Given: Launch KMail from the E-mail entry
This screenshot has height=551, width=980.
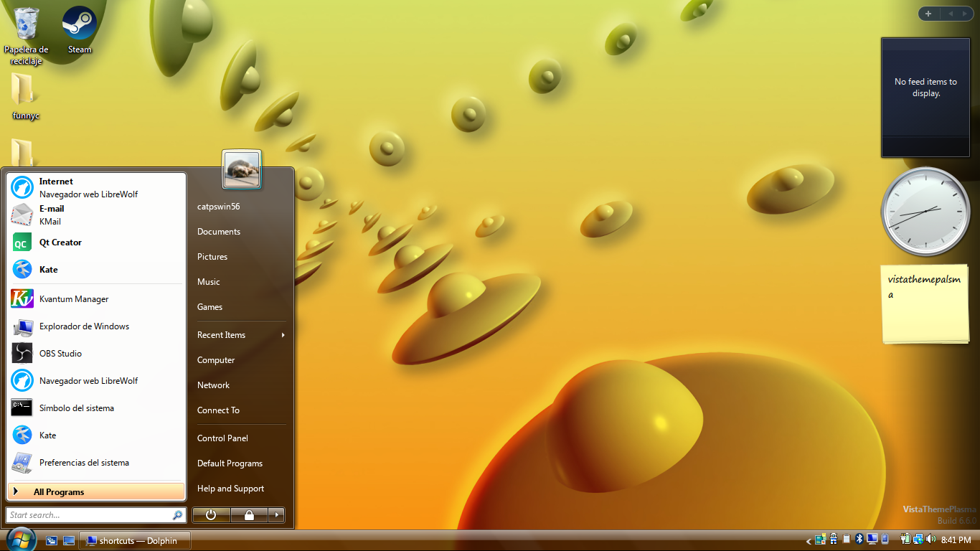Looking at the screenshot, I should tap(96, 215).
